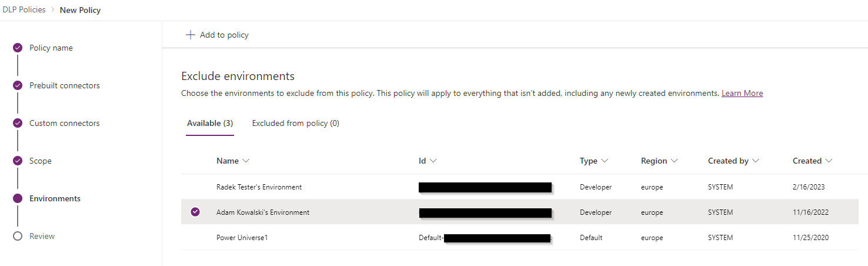Select the Radek Tester's Environment row
This screenshot has width=868, height=266.
[519, 187]
